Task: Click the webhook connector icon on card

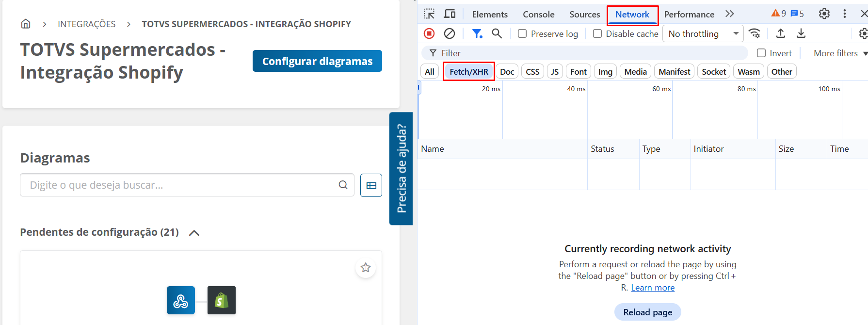Action: pyautogui.click(x=181, y=300)
